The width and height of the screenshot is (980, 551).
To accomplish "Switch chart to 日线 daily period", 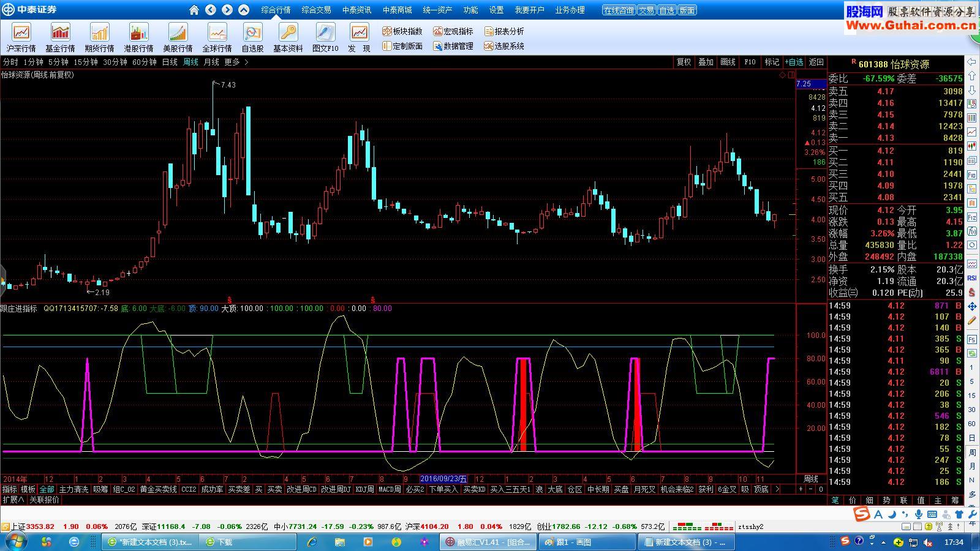I will pos(170,62).
